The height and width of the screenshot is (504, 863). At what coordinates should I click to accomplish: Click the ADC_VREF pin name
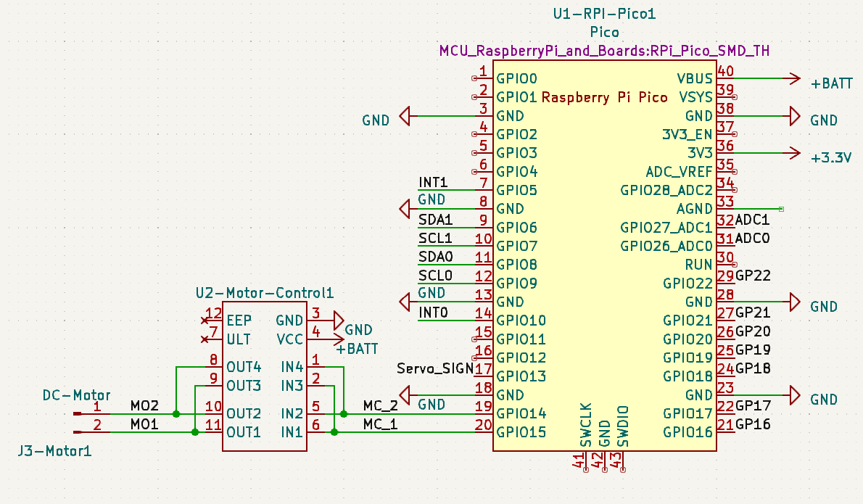[680, 172]
